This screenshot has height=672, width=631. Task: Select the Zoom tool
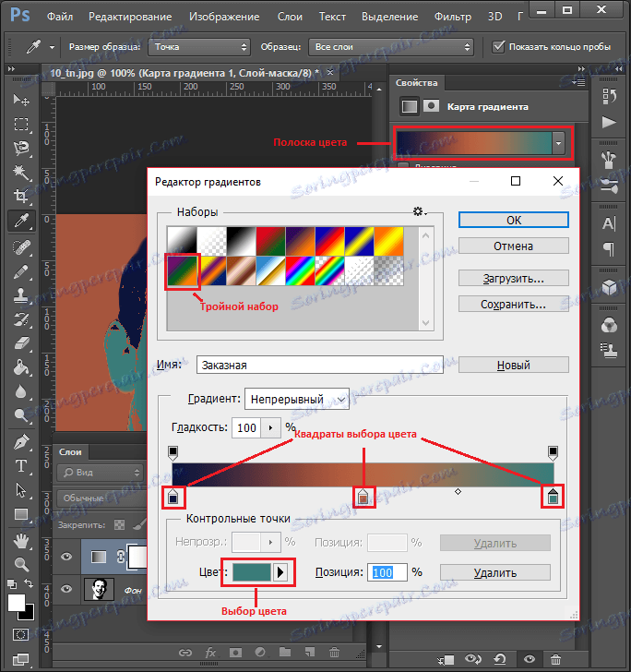pyautogui.click(x=21, y=564)
